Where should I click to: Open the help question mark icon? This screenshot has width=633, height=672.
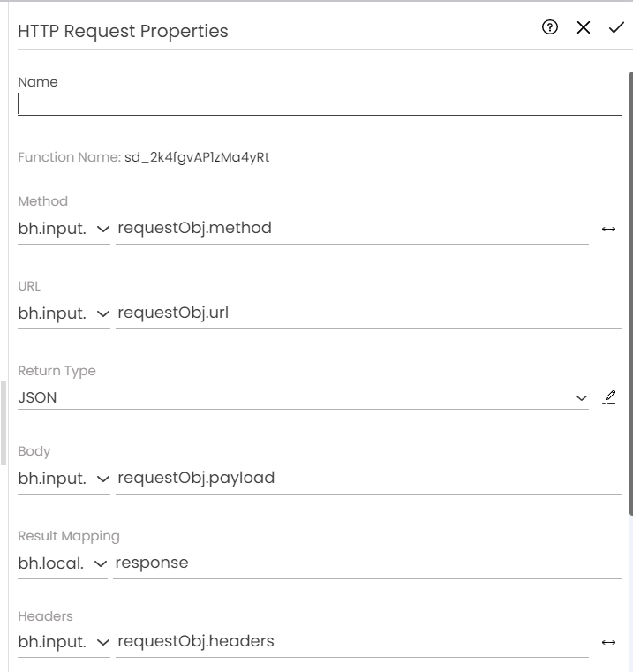550,27
